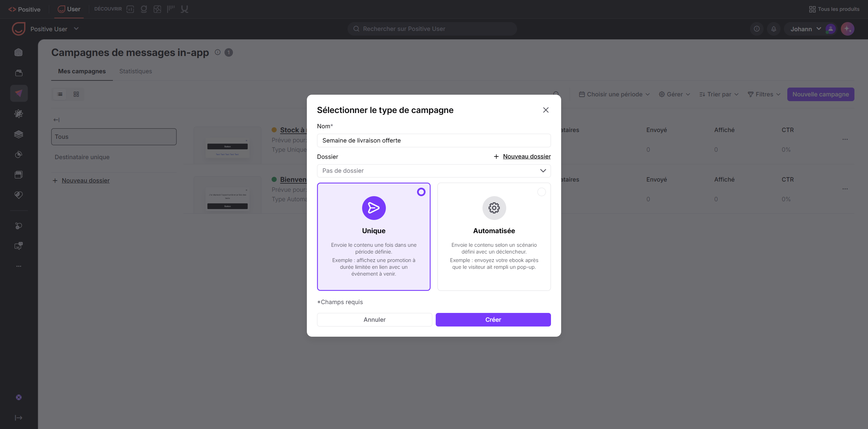The height and width of the screenshot is (429, 868).
Task: Click the search bar Rechercher sur Positive User
Action: (x=432, y=29)
